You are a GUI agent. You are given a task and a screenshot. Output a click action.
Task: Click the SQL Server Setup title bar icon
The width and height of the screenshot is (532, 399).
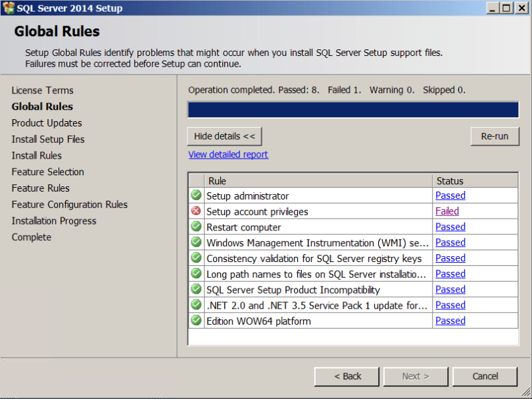pyautogui.click(x=8, y=8)
